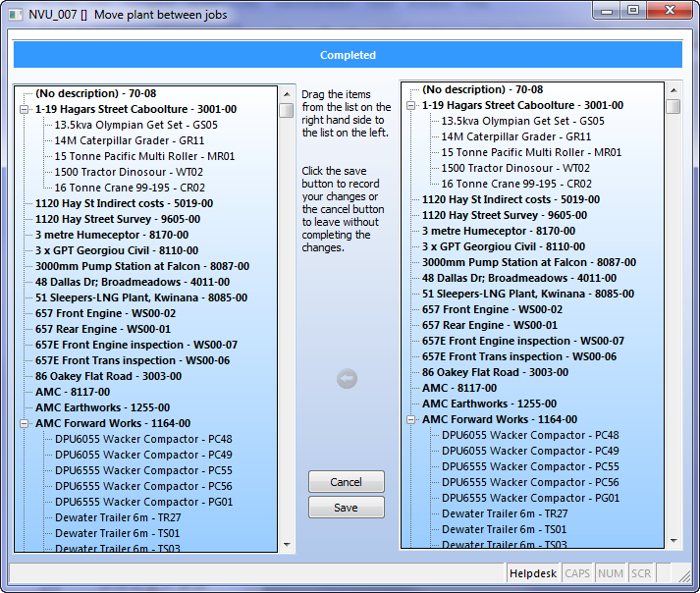Select 86 Oakey Flat Road in left list
Viewport: 700px width, 593px height.
(x=108, y=376)
